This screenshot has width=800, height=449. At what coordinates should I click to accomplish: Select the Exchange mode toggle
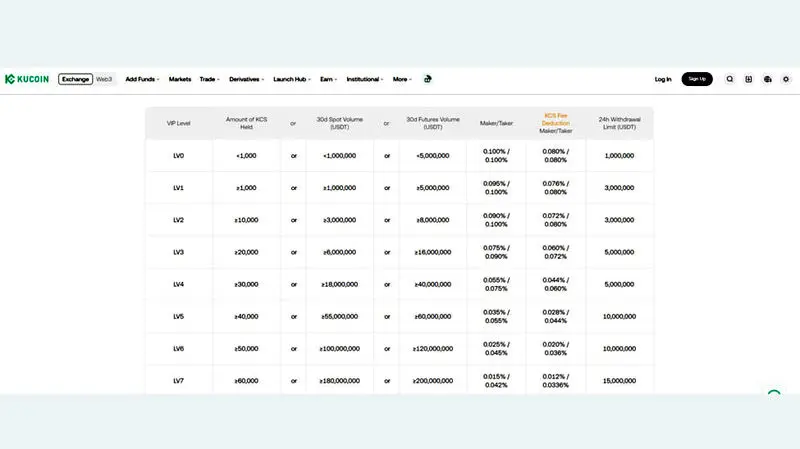click(x=75, y=79)
